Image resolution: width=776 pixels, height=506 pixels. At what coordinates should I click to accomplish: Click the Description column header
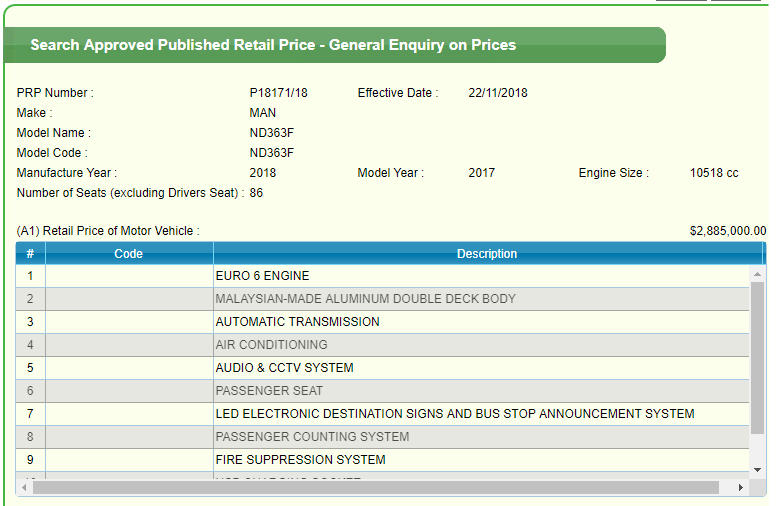(487, 254)
